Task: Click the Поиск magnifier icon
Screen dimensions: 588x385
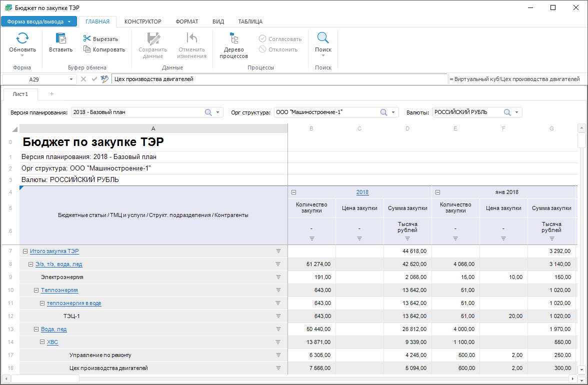Action: (323, 38)
